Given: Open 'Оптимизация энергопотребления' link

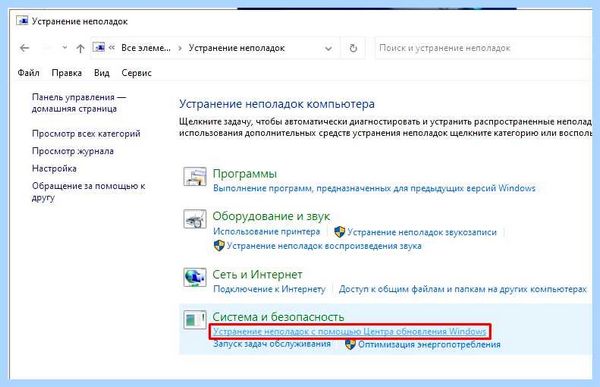Looking at the screenshot, I should coord(429,345).
